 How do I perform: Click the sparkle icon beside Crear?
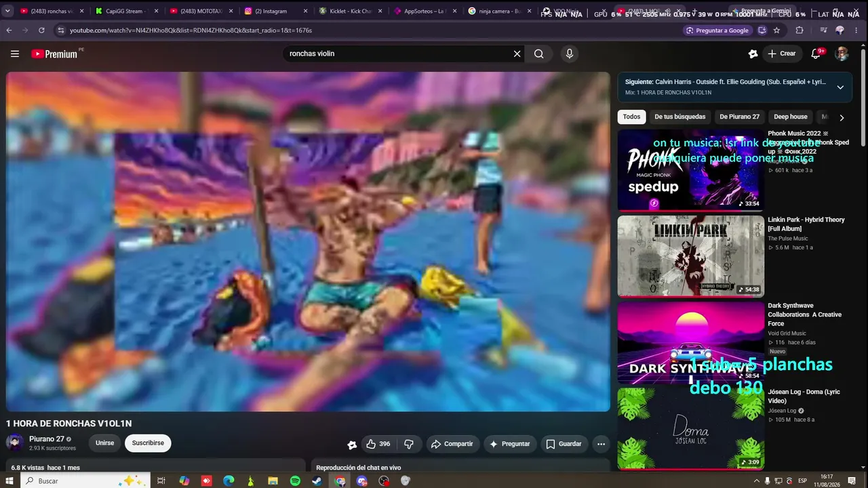[753, 54]
